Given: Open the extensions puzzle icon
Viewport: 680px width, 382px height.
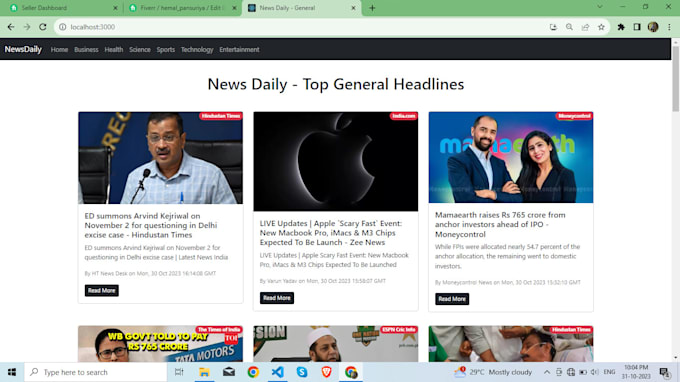Looking at the screenshot, I should tap(621, 27).
